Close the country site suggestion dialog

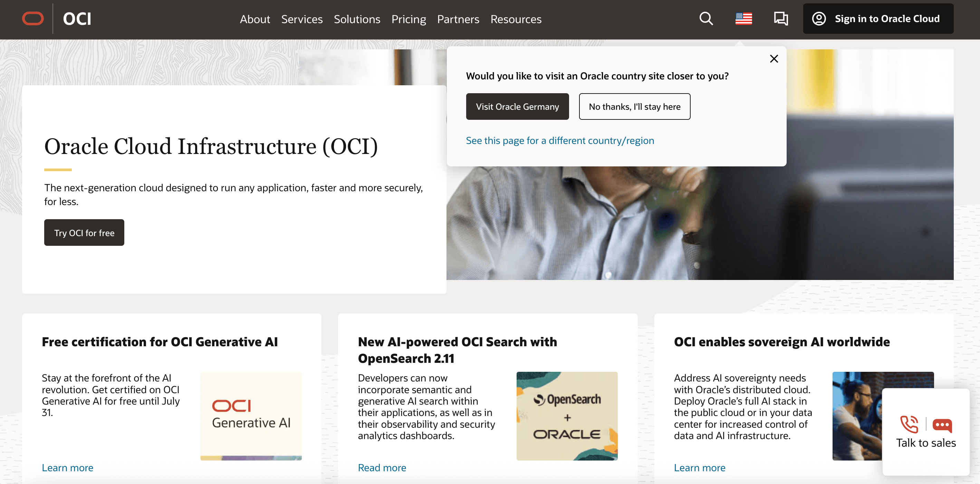[x=775, y=59]
